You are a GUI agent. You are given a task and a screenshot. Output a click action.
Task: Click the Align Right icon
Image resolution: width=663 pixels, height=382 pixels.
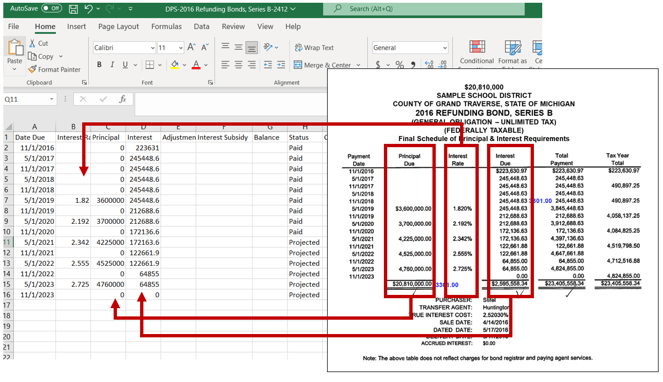(x=252, y=65)
